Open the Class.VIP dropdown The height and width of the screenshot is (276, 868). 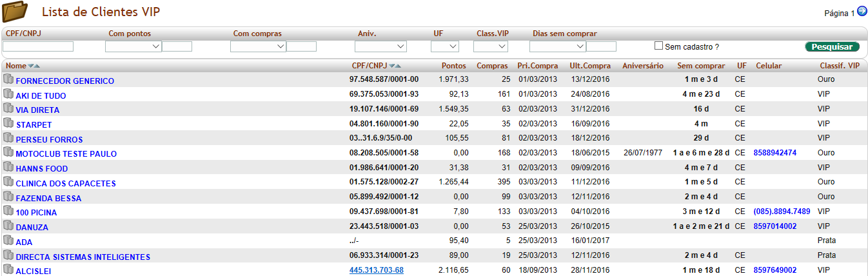(490, 46)
